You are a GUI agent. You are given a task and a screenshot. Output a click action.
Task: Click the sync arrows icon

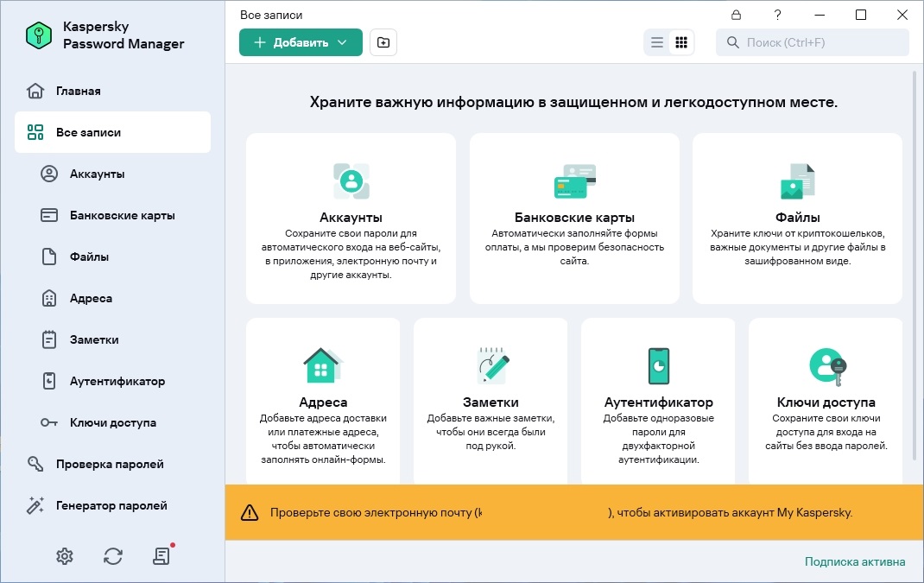click(x=113, y=556)
